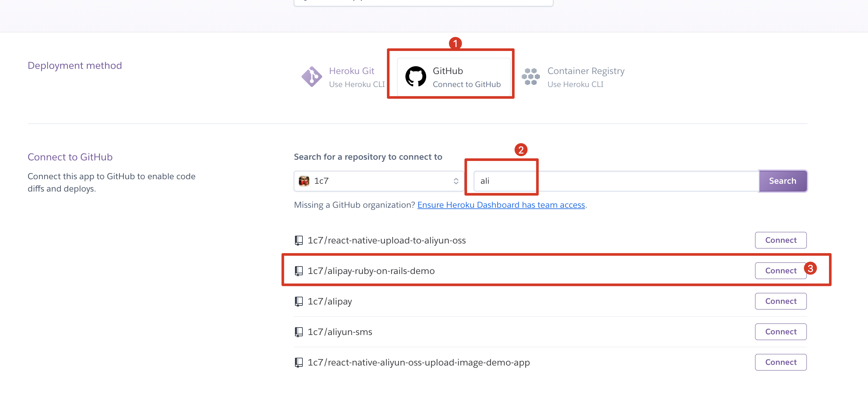Select the Heroku Git deployment method
Viewport: 868px width, 409px height.
pyautogui.click(x=351, y=77)
